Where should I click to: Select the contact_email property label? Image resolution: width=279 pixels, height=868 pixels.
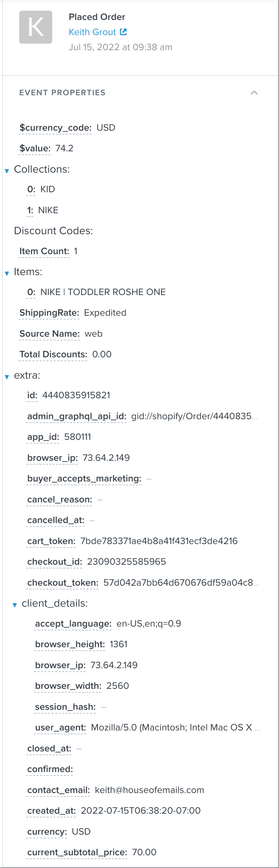tap(58, 790)
